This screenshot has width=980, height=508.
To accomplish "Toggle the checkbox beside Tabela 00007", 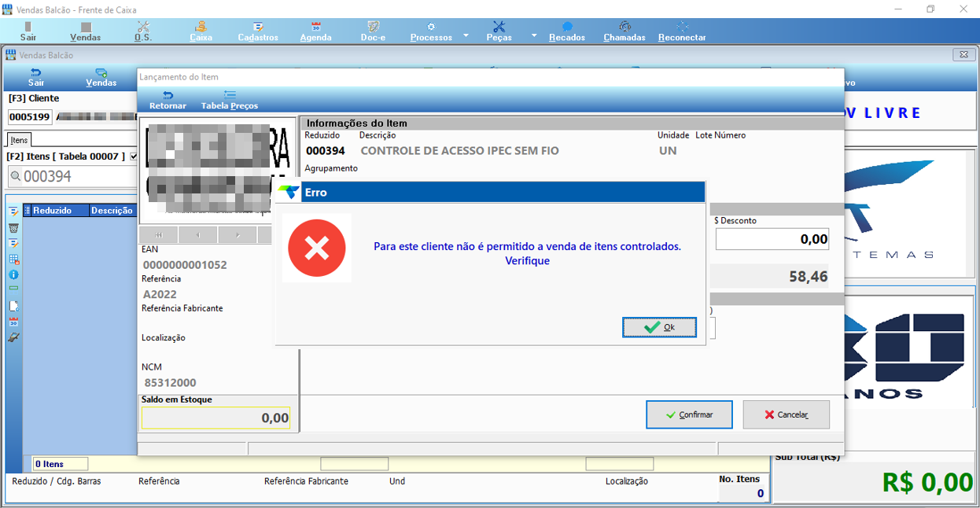I will (x=133, y=156).
